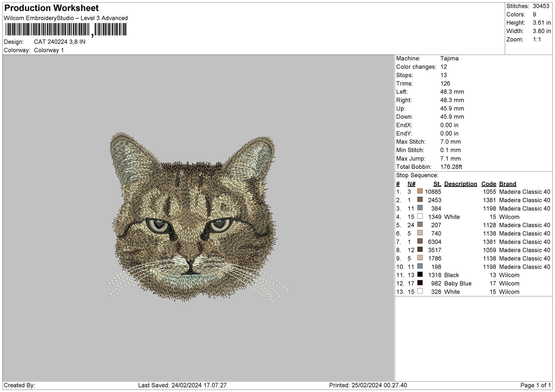Click Madeira Classic 40 brand in row 6
555x392 pixels.
[x=525, y=234]
